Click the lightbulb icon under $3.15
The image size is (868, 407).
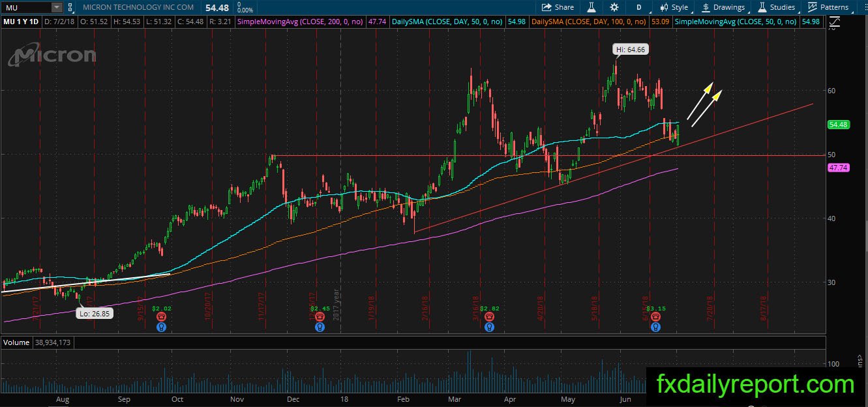click(655, 327)
